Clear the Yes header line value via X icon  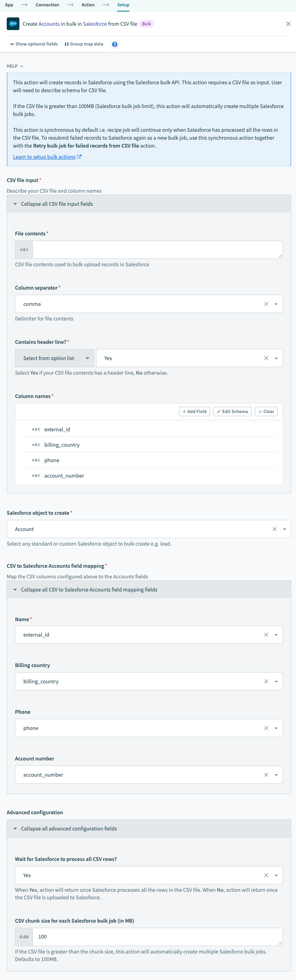[x=266, y=358]
